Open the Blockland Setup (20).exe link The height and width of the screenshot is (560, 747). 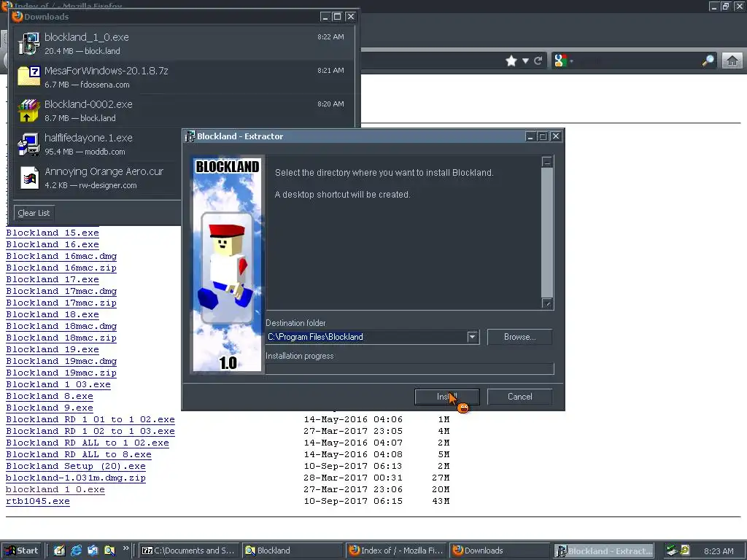[76, 466]
